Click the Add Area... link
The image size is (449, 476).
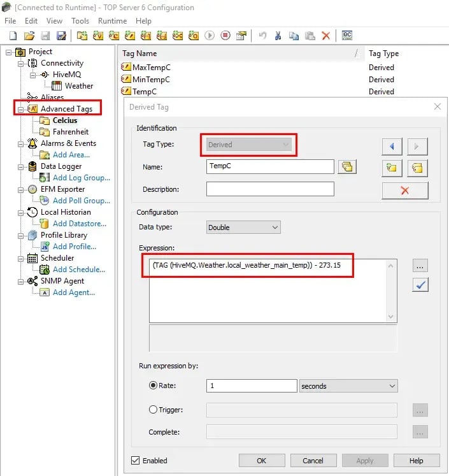(71, 154)
